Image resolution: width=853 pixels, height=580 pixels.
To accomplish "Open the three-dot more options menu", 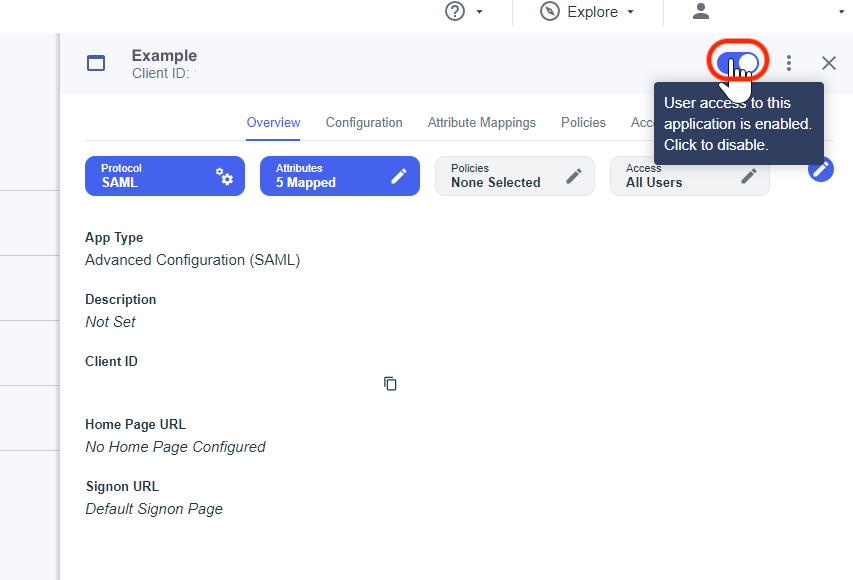I will (789, 63).
